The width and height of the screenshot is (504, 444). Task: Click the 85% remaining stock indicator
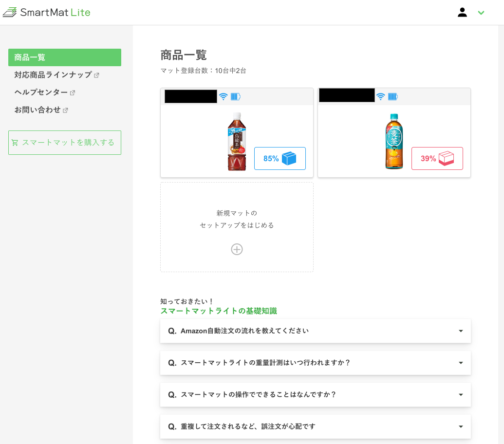click(280, 158)
